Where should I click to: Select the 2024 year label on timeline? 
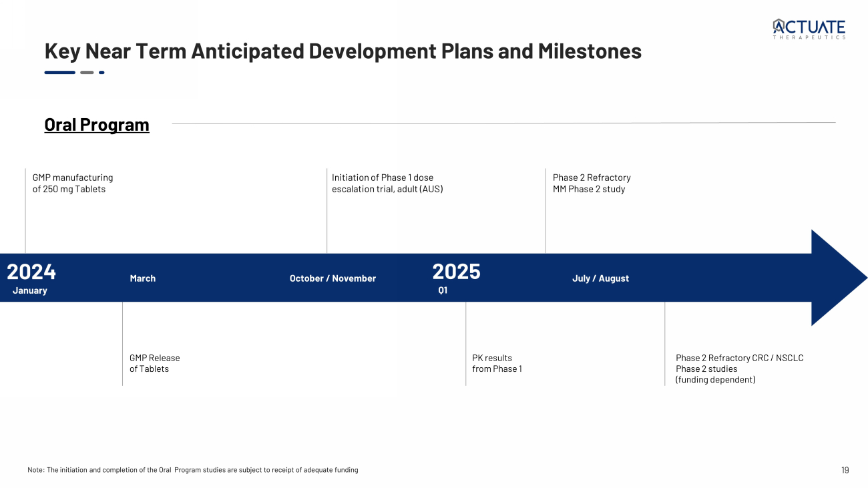[x=31, y=272]
